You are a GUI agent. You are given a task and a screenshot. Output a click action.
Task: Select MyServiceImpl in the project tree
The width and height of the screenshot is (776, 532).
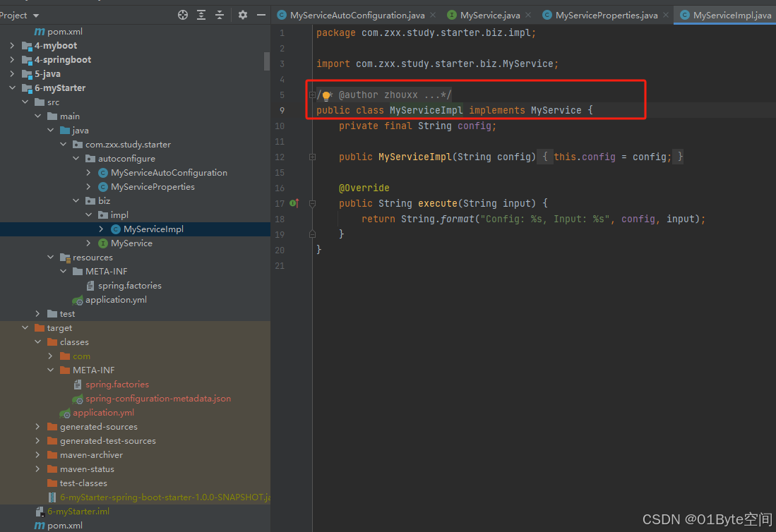coord(154,229)
